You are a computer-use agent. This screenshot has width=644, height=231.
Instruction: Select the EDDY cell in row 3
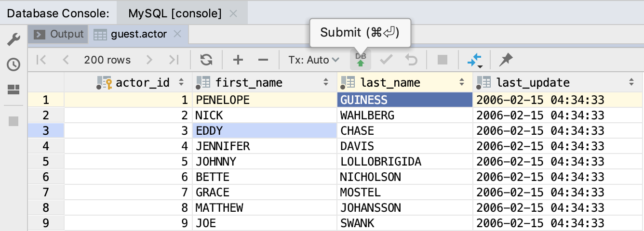click(265, 130)
